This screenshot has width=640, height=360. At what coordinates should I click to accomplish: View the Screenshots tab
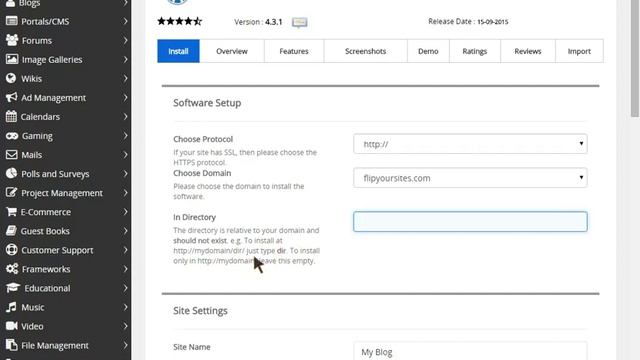(x=365, y=51)
